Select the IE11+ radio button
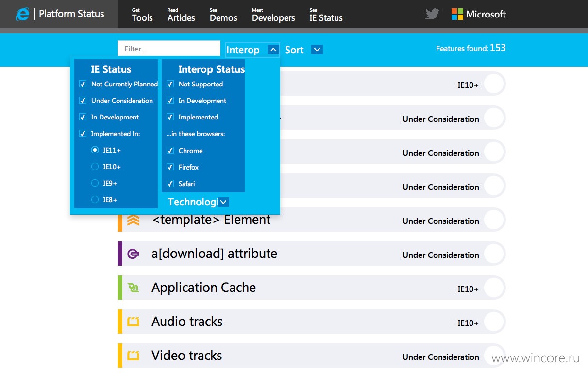This screenshot has width=588, height=374. (x=95, y=150)
